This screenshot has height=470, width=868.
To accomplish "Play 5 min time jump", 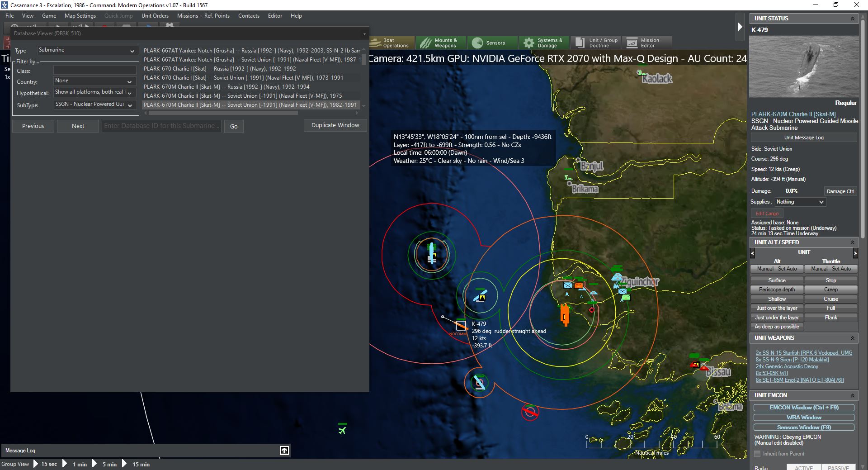I will [104, 464].
